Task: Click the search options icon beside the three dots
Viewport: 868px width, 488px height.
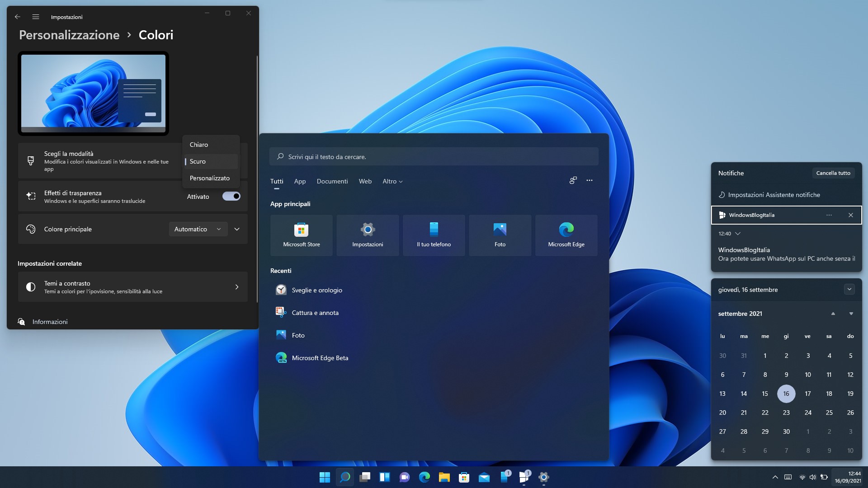Action: [x=573, y=180]
